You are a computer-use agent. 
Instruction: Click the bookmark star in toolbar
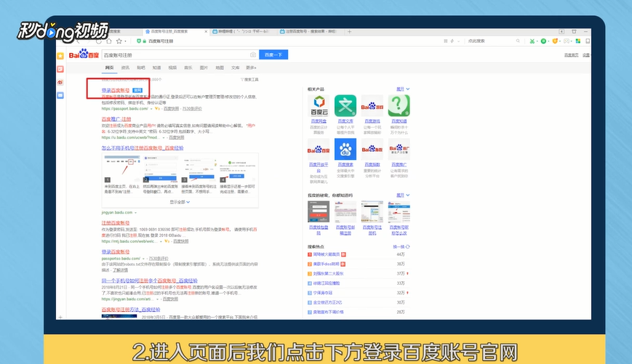pyautogui.click(x=119, y=41)
